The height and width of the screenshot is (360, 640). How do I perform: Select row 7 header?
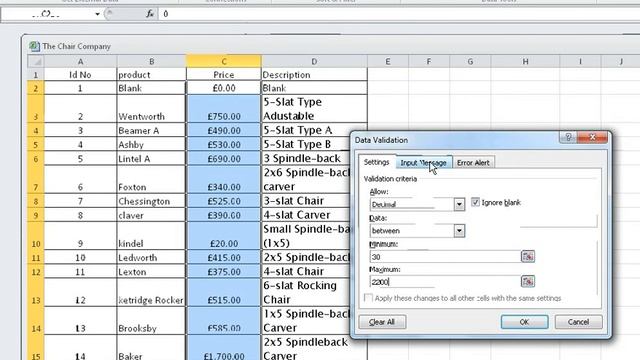point(36,180)
